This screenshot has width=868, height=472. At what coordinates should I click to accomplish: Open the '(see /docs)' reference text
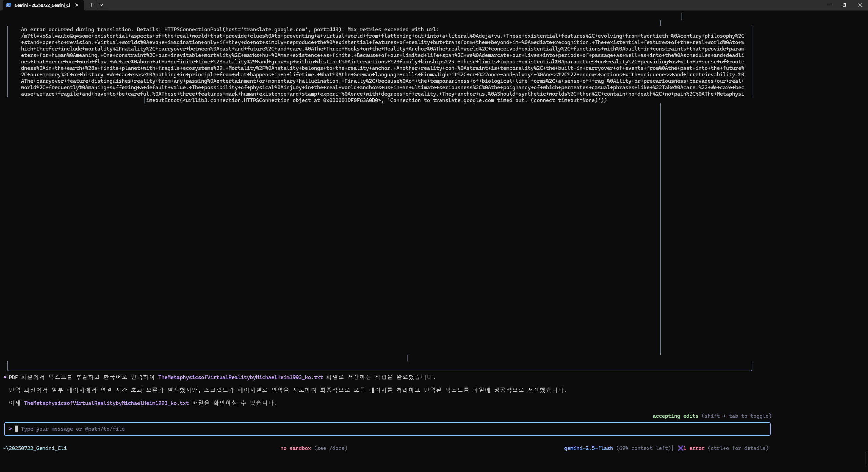click(x=331, y=448)
